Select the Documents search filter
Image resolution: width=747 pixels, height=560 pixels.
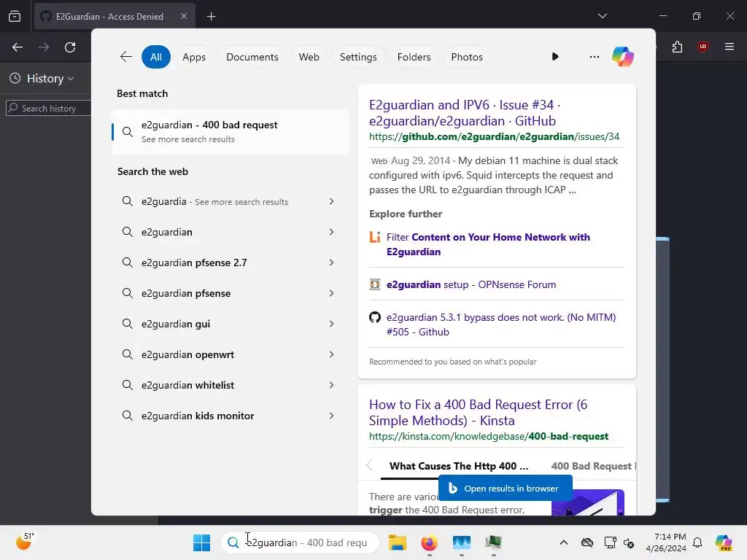[x=252, y=57]
